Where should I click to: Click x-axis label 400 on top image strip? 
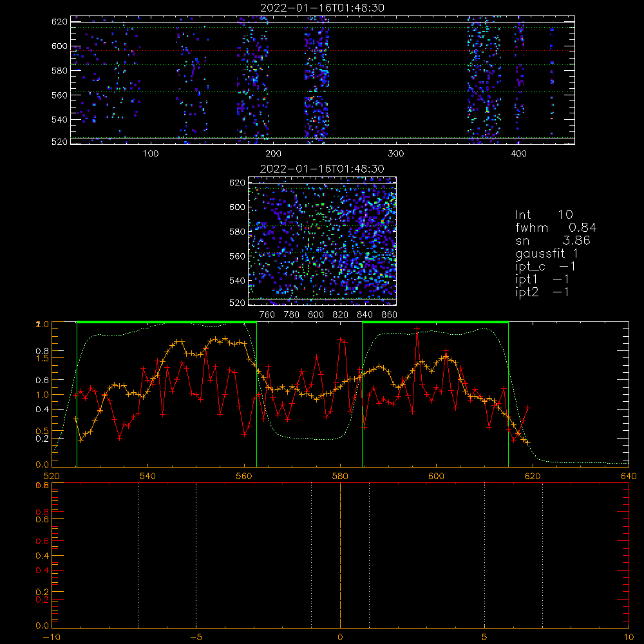point(518,154)
